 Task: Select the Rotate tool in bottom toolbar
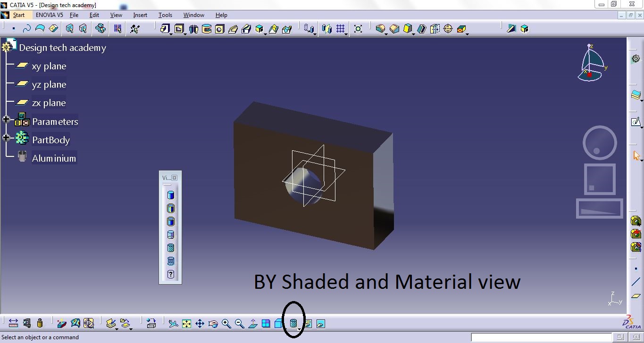click(213, 324)
